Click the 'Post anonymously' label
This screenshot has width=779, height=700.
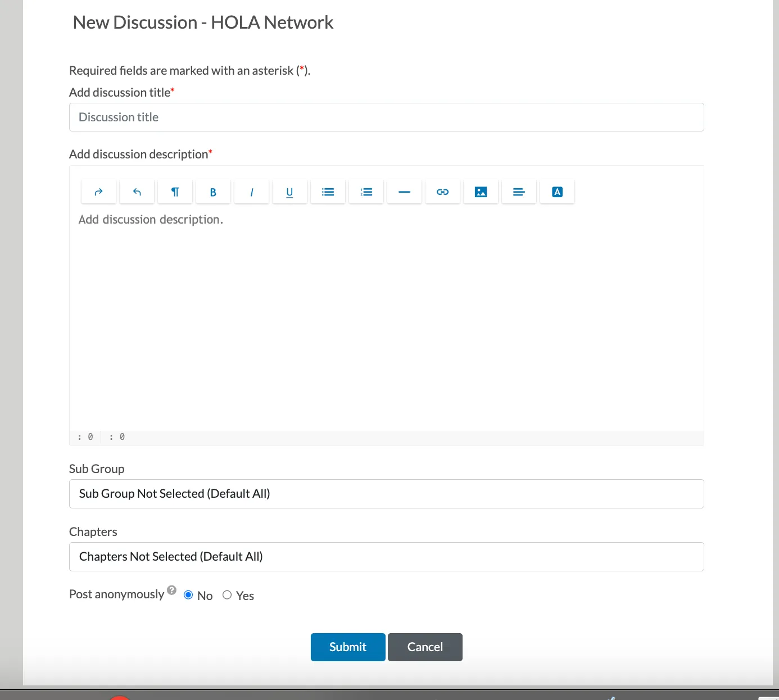click(x=116, y=594)
